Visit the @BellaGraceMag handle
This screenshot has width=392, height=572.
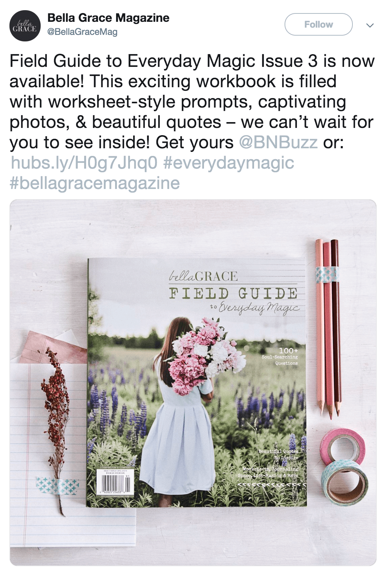coord(82,32)
